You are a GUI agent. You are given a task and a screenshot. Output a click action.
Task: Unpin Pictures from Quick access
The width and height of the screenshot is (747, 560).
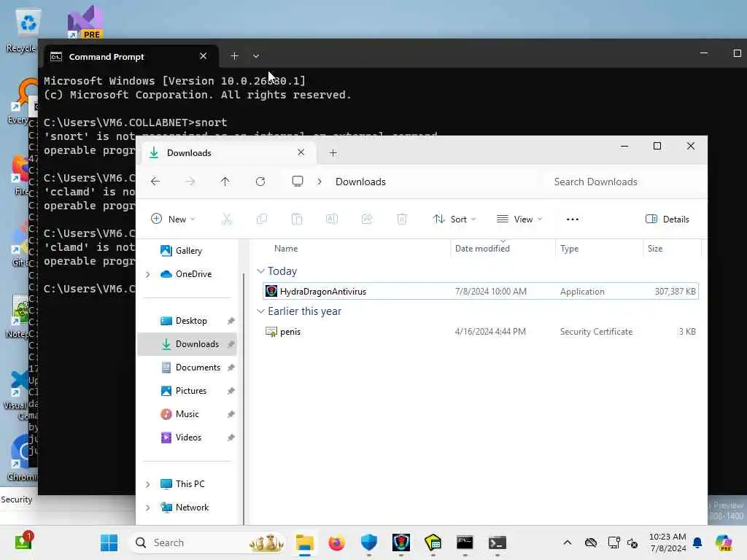[231, 391]
